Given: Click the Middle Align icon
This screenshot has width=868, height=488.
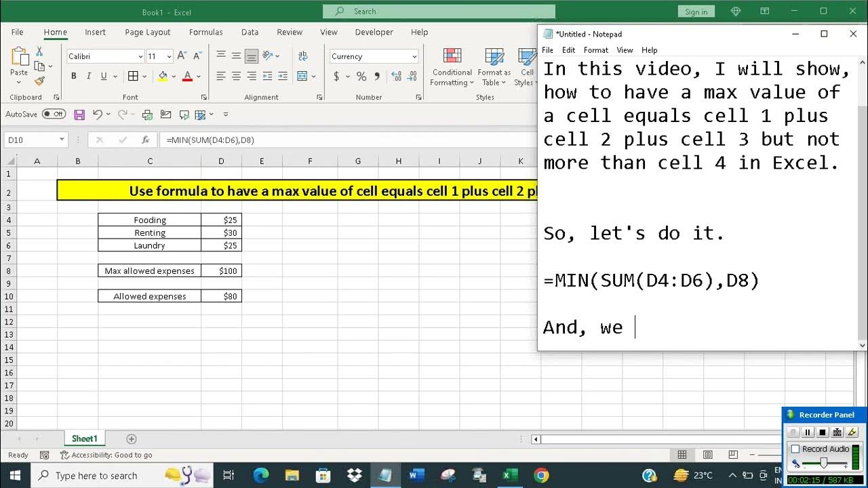Looking at the screenshot, I should (236, 56).
